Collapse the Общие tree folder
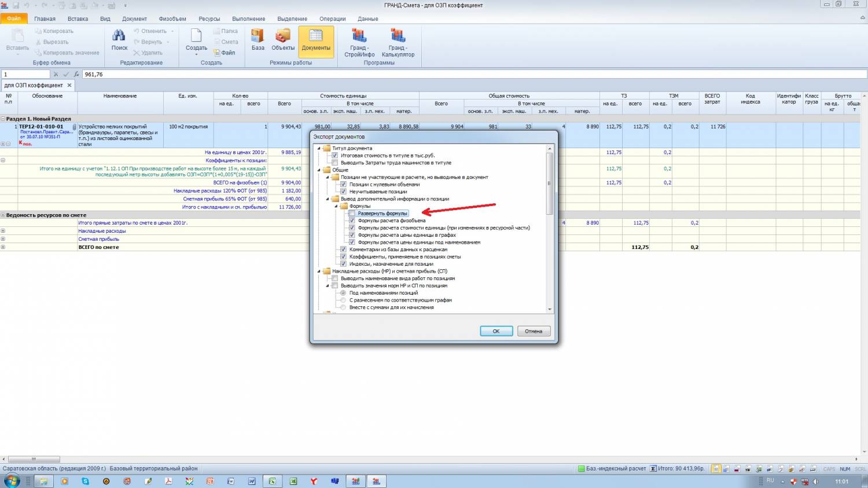 [319, 170]
